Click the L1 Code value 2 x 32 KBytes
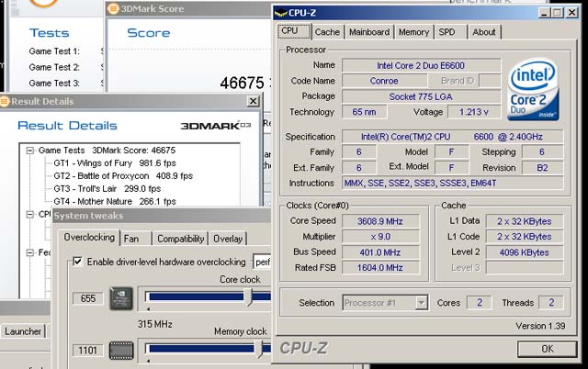 (x=525, y=237)
